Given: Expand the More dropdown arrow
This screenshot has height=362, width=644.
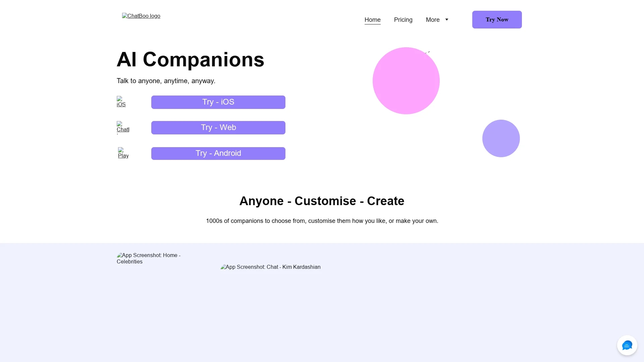Looking at the screenshot, I should click(x=447, y=19).
